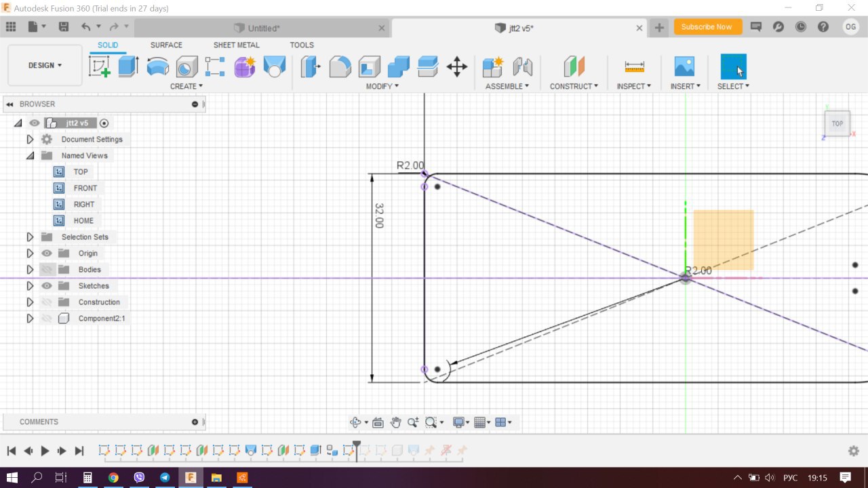Hide the Origin folder visibility eye

click(47, 253)
